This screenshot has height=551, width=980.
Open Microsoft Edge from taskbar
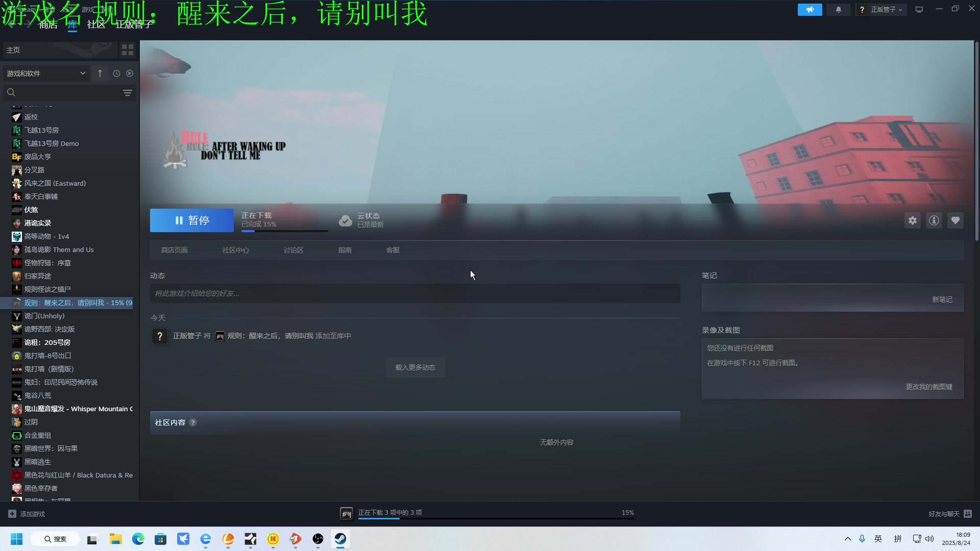(x=138, y=539)
